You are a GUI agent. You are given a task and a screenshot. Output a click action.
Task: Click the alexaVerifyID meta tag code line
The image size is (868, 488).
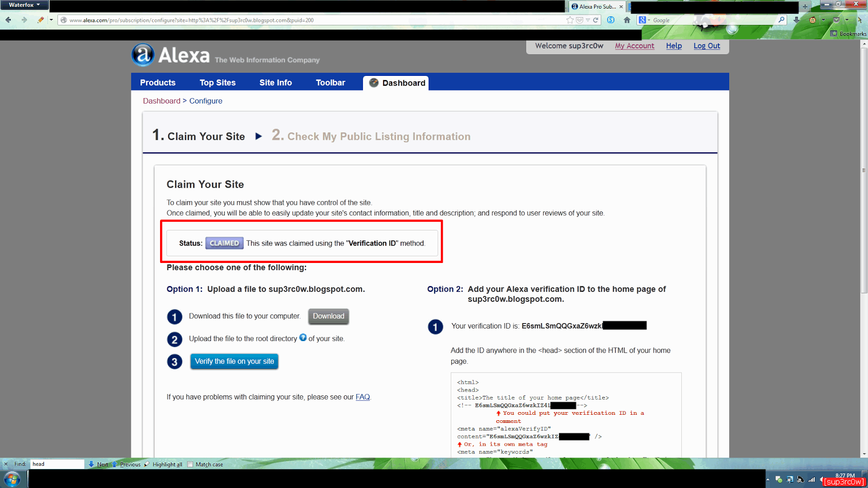tap(503, 429)
